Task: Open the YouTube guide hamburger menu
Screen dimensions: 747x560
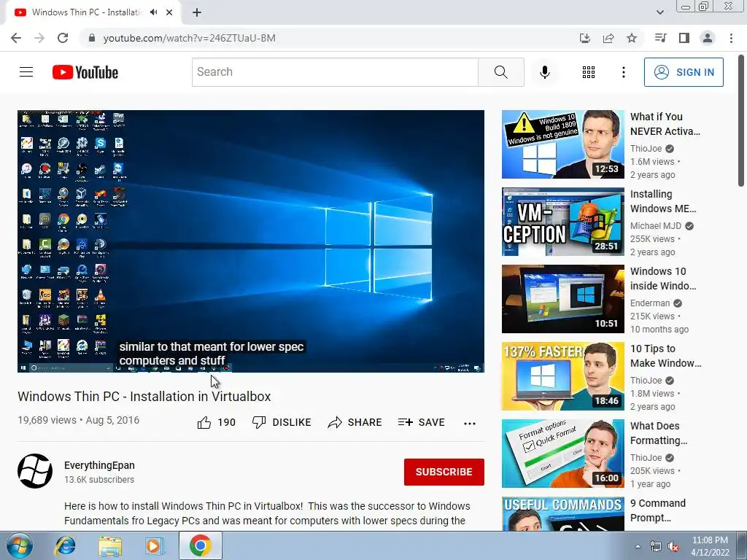Action: (x=26, y=72)
